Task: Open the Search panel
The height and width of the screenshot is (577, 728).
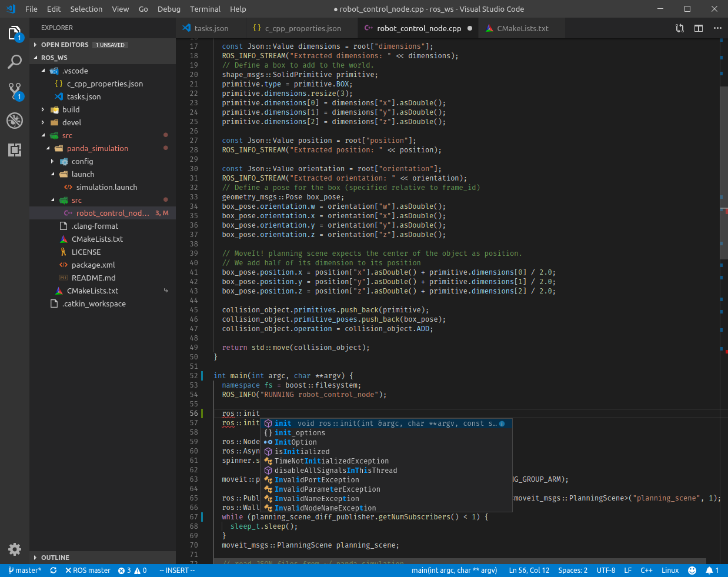Action: tap(15, 61)
